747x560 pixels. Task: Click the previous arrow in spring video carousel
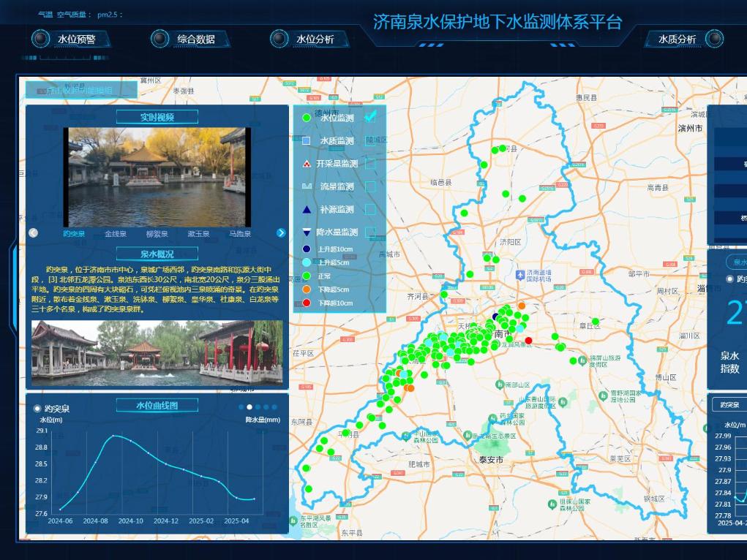pos(33,233)
